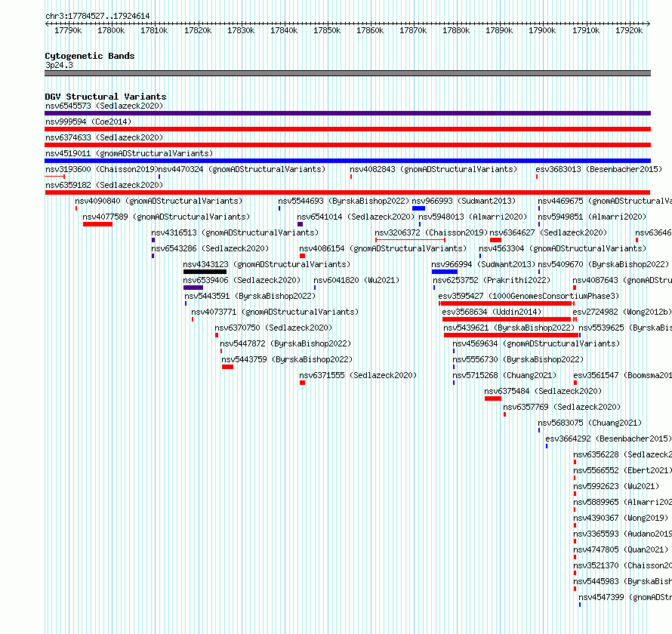Open nsv6364627 (Sedlazeck2020) label
Screen dimensions: 672x634
coord(548,232)
